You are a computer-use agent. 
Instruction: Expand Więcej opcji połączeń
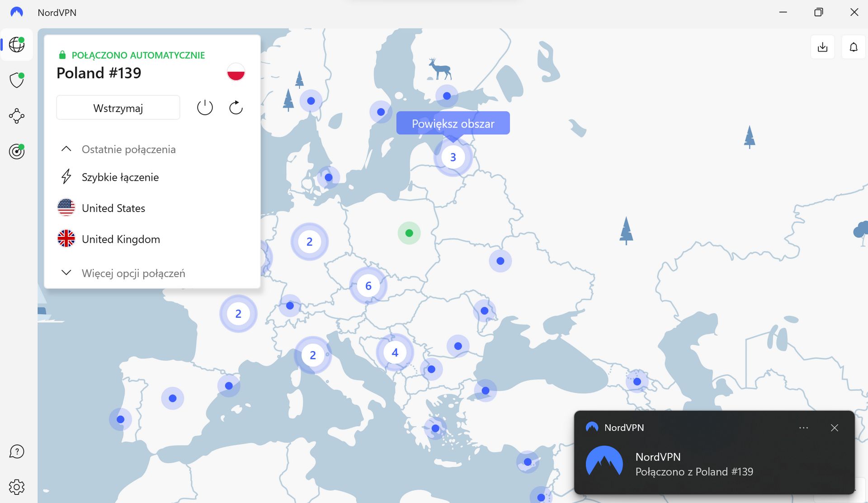[x=123, y=273]
